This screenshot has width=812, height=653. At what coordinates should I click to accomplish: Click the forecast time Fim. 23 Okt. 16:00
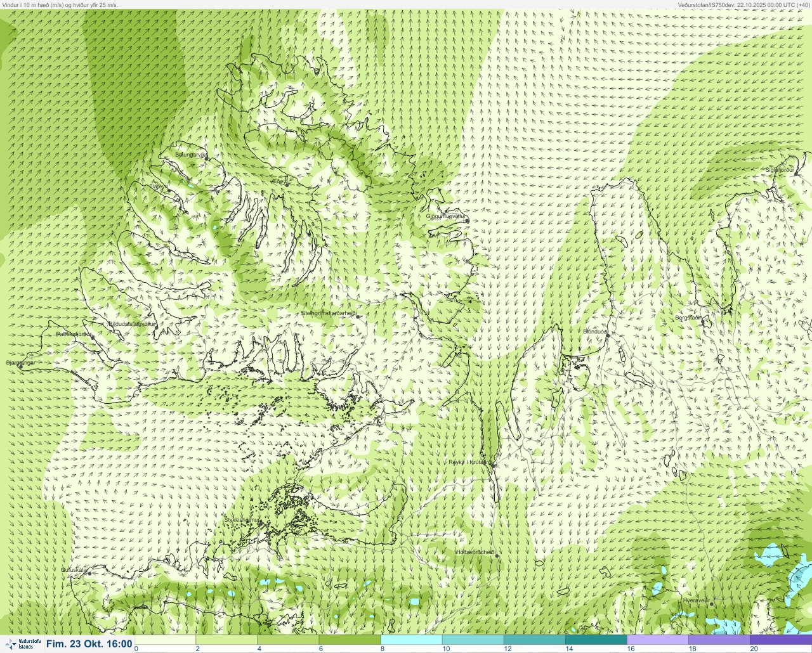pos(89,644)
